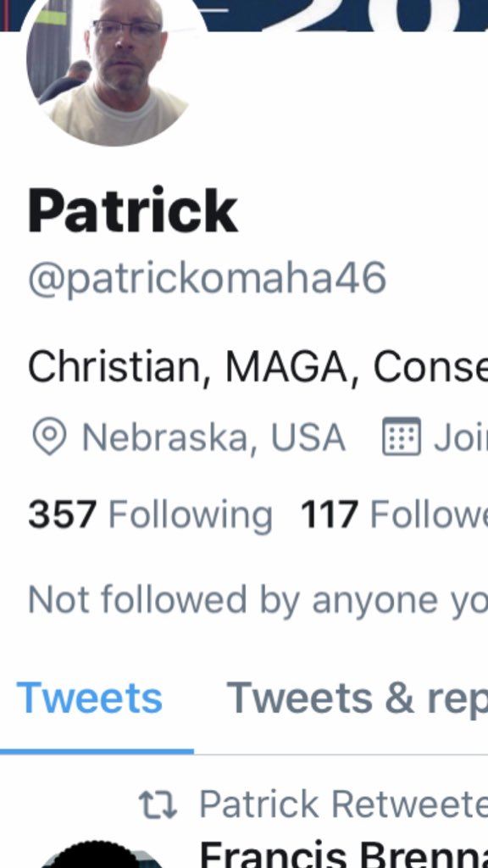Image resolution: width=488 pixels, height=868 pixels.
Task: Tap the bio text starting Christian, MAGA
Action: click(258, 368)
